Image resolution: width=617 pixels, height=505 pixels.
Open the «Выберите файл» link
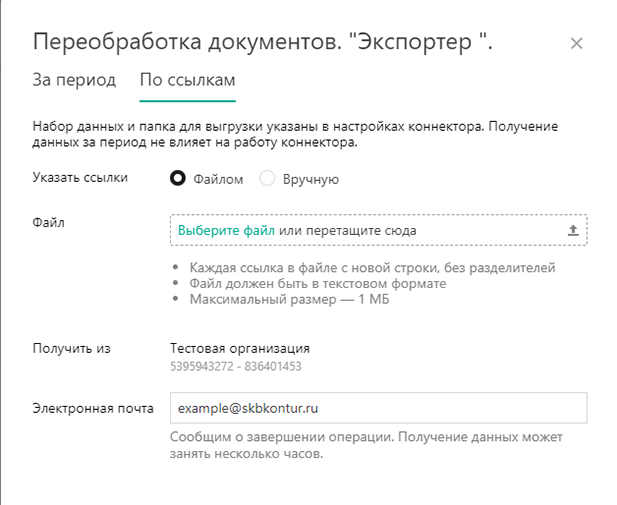tap(226, 230)
